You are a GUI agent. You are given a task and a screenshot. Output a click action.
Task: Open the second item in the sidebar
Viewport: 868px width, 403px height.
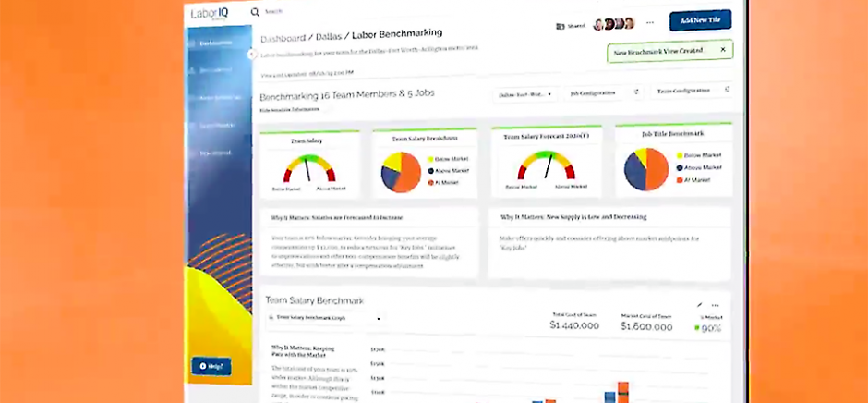tap(215, 69)
